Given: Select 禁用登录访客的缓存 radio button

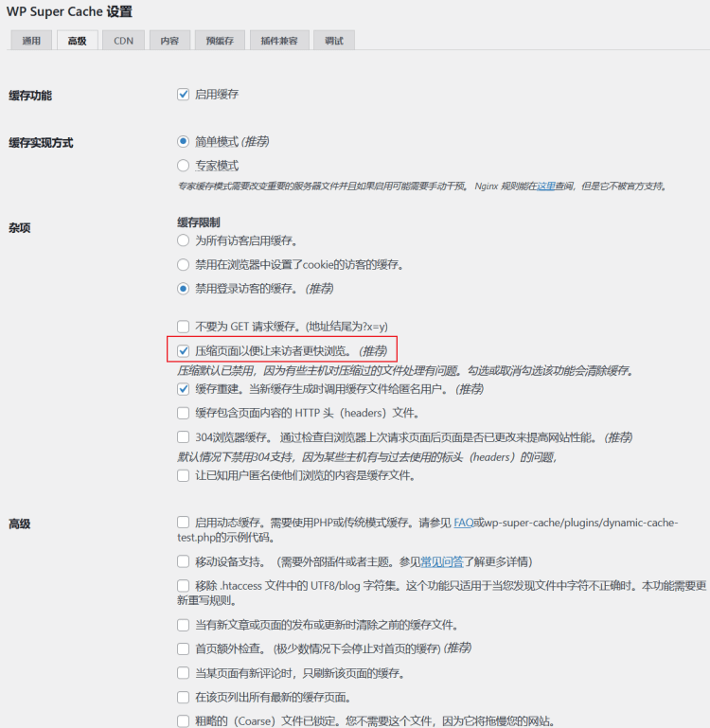Looking at the screenshot, I should (x=183, y=289).
